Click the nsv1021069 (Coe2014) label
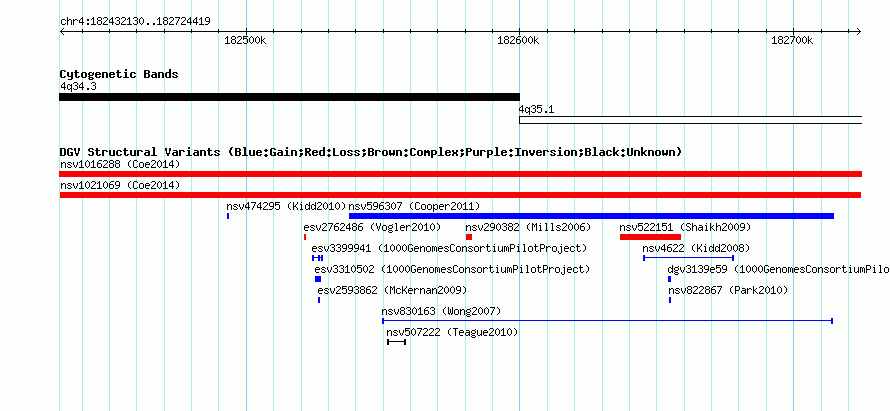 point(120,185)
